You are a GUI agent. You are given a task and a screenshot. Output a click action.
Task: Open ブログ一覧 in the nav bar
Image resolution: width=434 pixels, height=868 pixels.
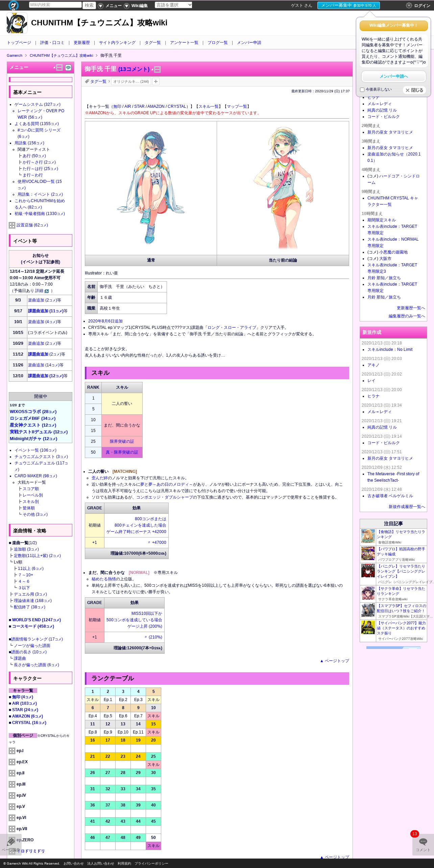(x=218, y=43)
